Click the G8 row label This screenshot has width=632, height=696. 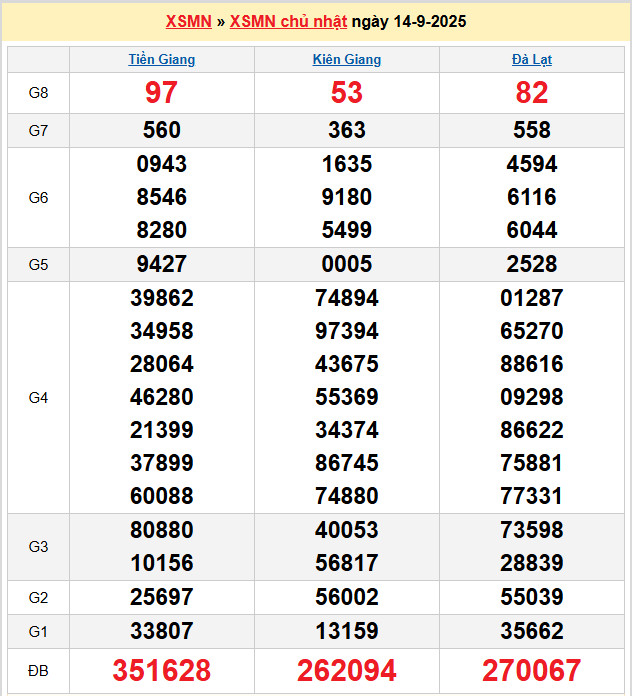(38, 93)
